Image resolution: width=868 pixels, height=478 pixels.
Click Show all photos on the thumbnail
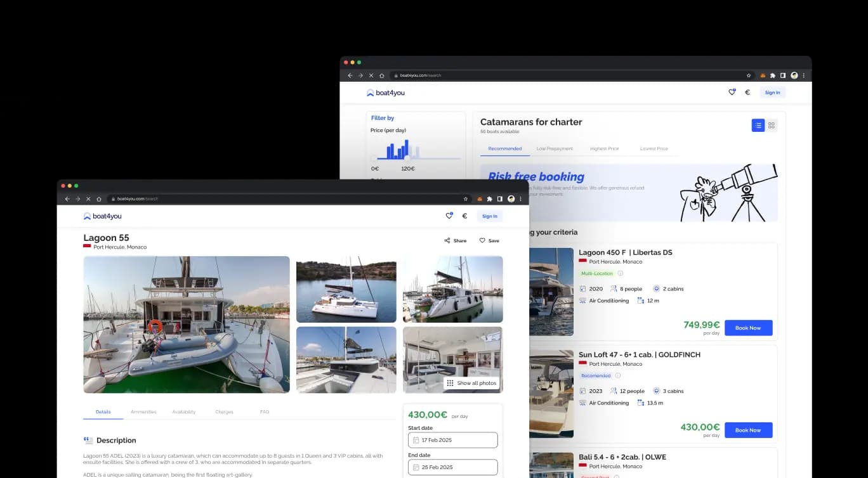coord(472,383)
